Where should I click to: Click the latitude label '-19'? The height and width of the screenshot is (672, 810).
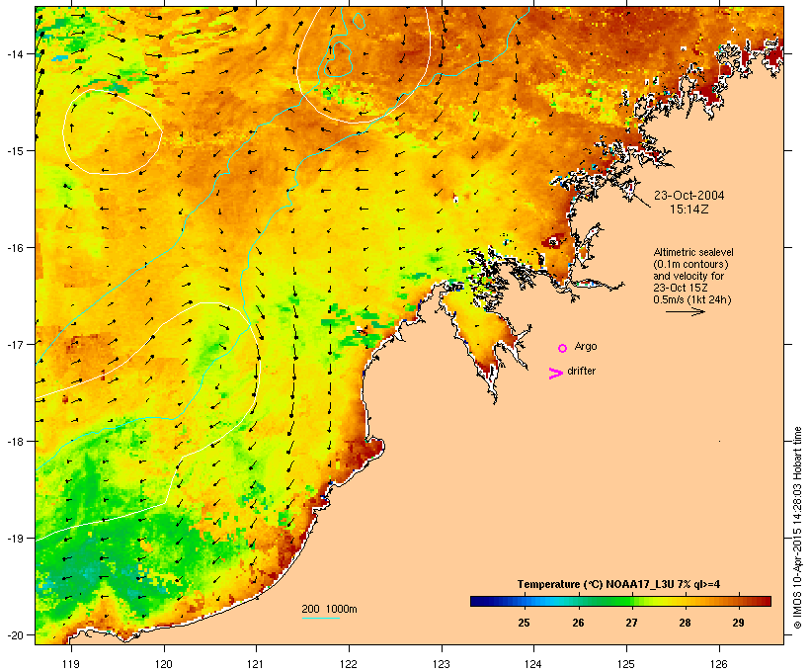coord(15,539)
